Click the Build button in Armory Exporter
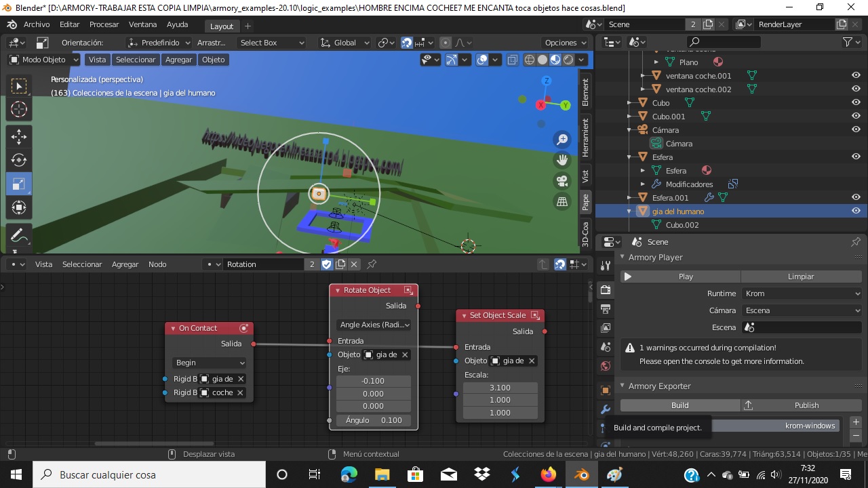This screenshot has width=868, height=488. [679, 405]
